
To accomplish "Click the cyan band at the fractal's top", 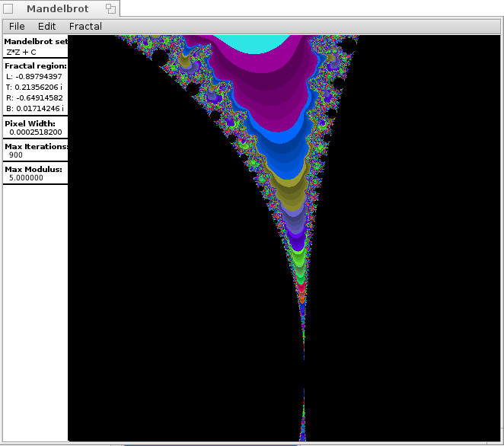I will [263, 43].
